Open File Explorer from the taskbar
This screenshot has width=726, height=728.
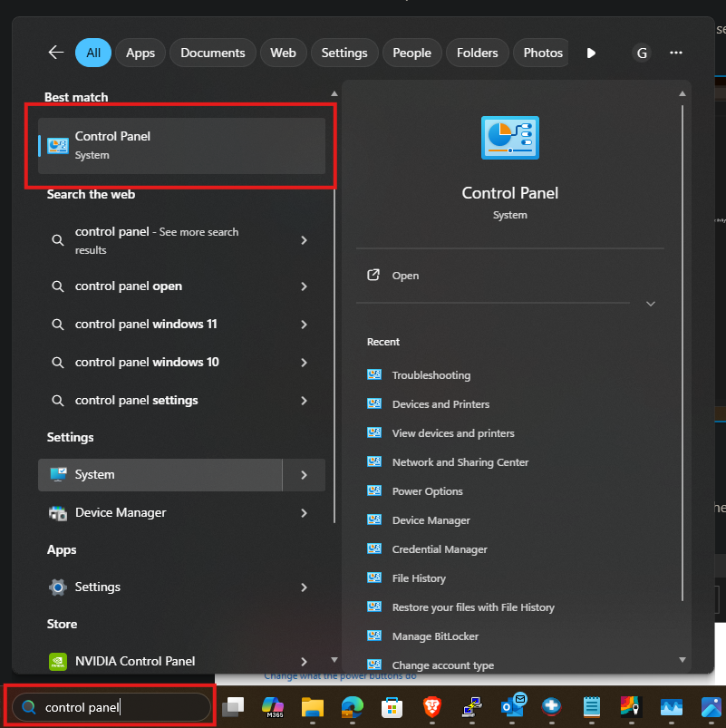[x=313, y=707]
